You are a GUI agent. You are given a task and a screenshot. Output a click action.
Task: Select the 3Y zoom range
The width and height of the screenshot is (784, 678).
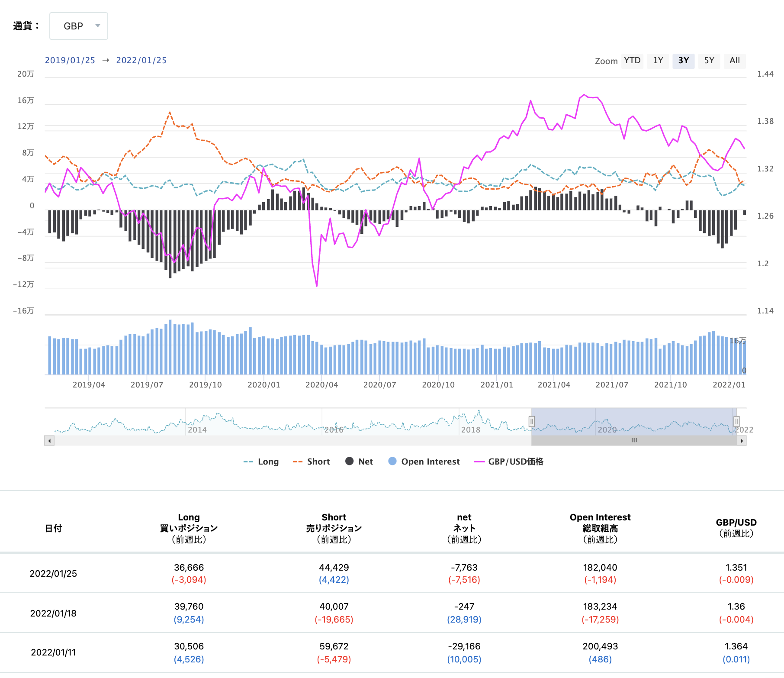(683, 61)
